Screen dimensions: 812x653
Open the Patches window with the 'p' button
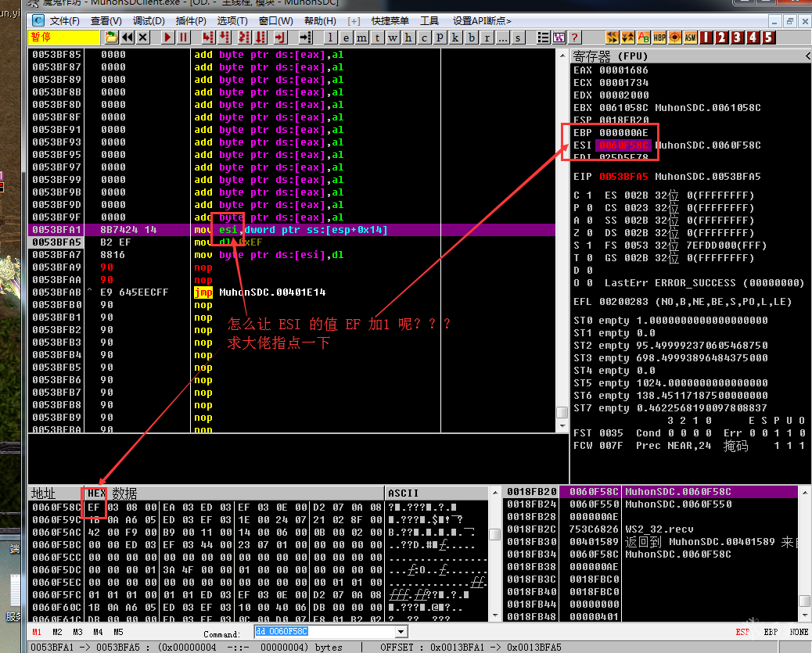pyautogui.click(x=440, y=38)
